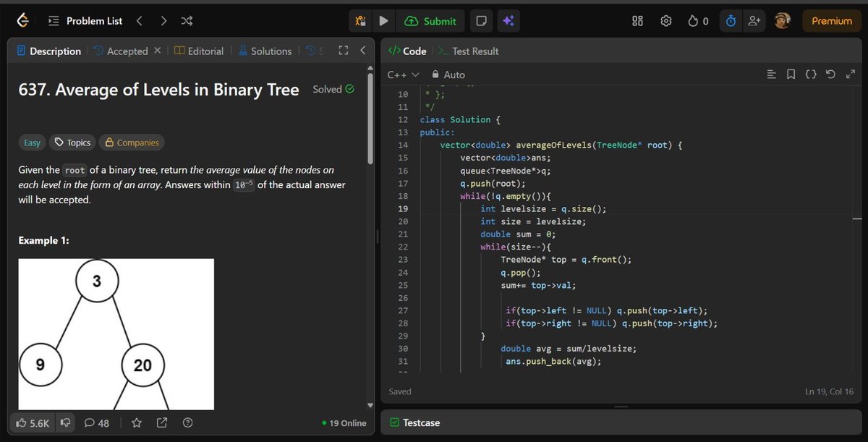Open the help question mark icon
The width and height of the screenshot is (868, 442).
(188, 422)
